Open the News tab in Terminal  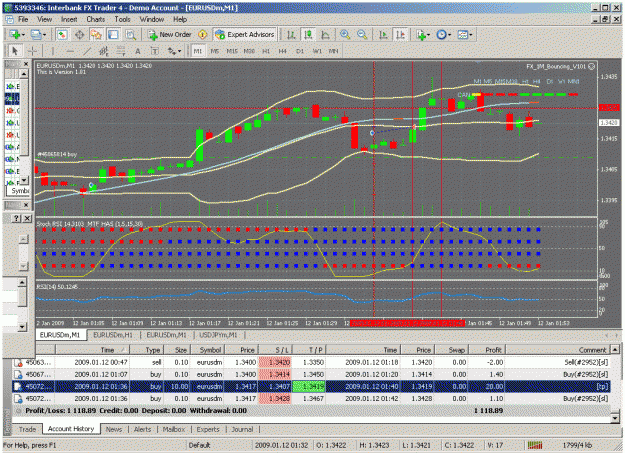pos(114,429)
